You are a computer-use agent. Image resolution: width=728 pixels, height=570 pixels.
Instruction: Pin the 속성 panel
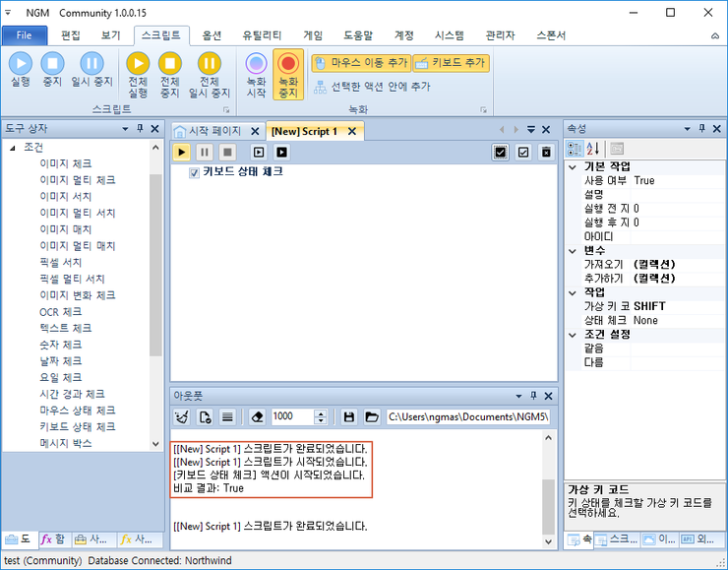[702, 129]
